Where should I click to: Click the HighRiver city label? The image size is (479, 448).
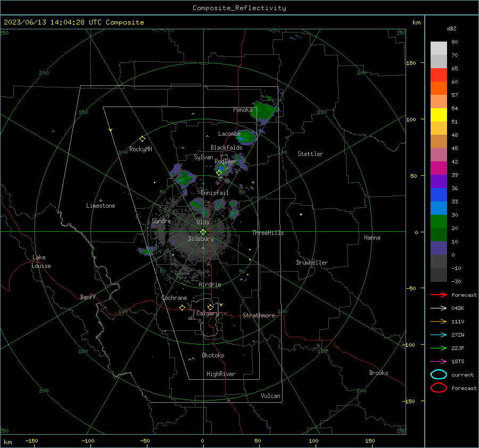point(220,374)
